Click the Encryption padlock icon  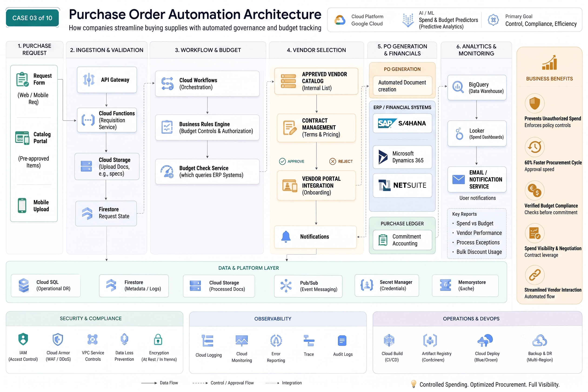(158, 339)
